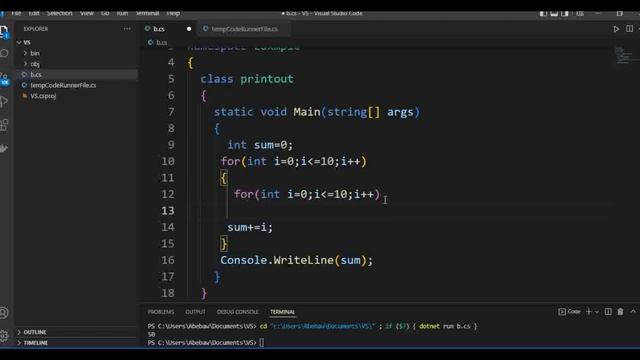Open the Edit menu
Screen dimensions: 640x360
coord(34,13)
